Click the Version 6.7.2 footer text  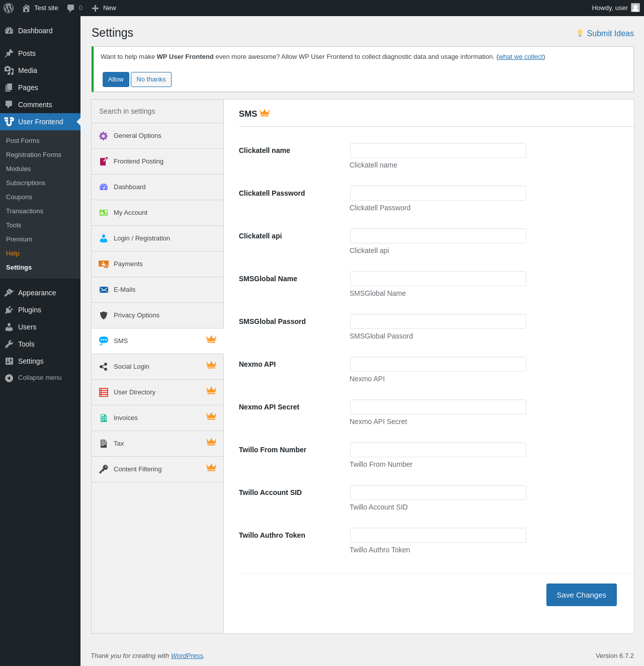(x=615, y=656)
